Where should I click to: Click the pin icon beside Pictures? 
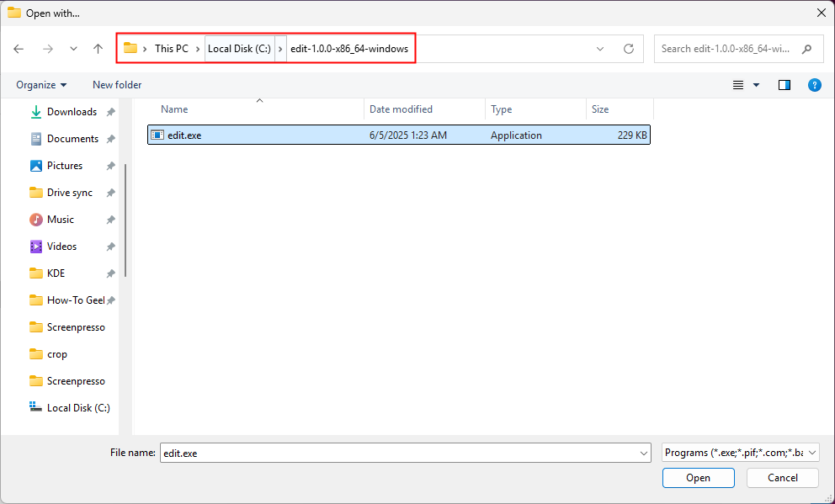111,166
